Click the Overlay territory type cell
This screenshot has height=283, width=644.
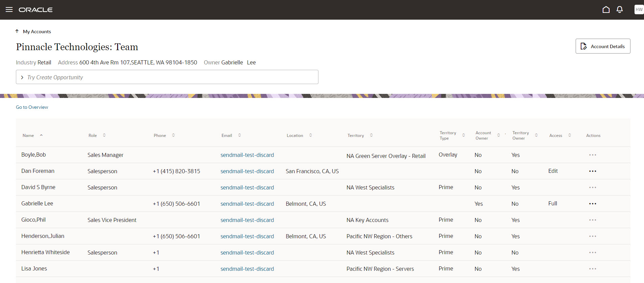448,155
